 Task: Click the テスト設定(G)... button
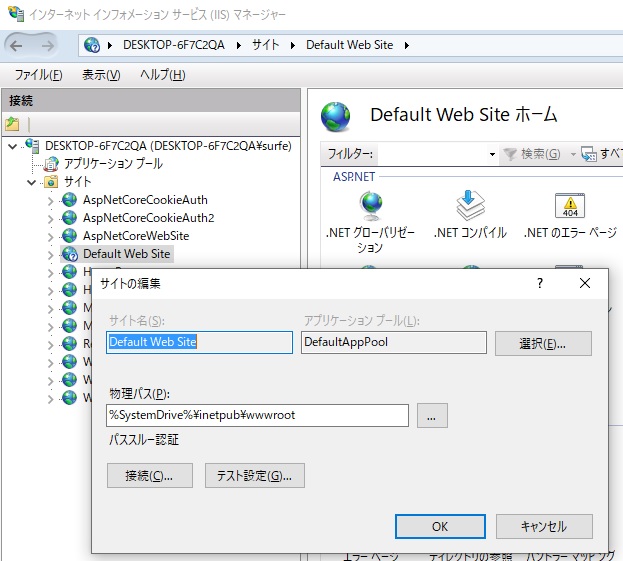(x=255, y=475)
